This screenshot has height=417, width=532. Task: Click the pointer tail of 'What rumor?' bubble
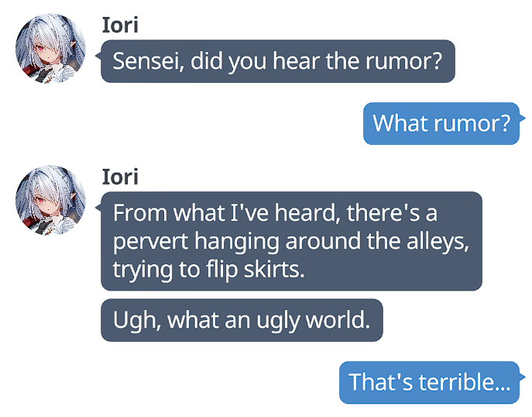click(x=523, y=118)
